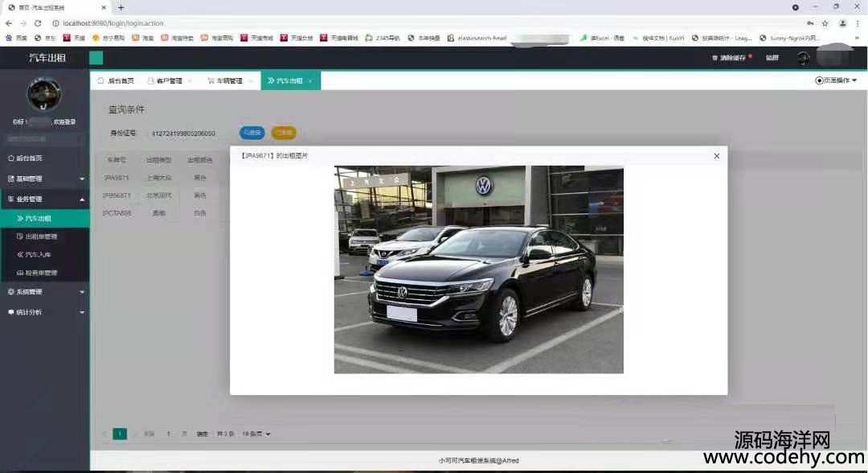Click the car rental photo in the dialog
This screenshot has width=868, height=473.
(x=479, y=269)
